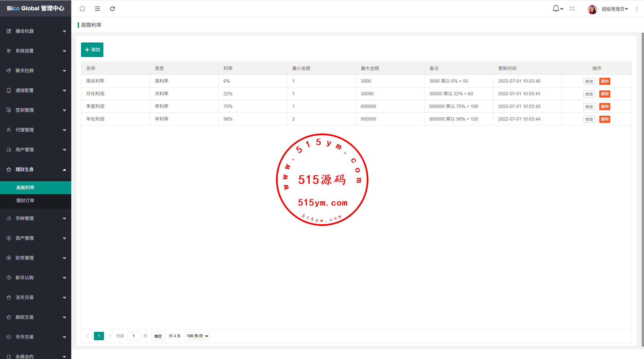Toggle the sidebar collapse icon
This screenshot has width=644, height=359.
98,9
